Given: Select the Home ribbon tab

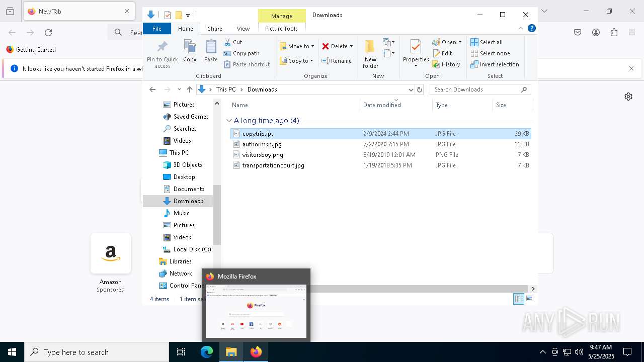Looking at the screenshot, I should coord(186,29).
